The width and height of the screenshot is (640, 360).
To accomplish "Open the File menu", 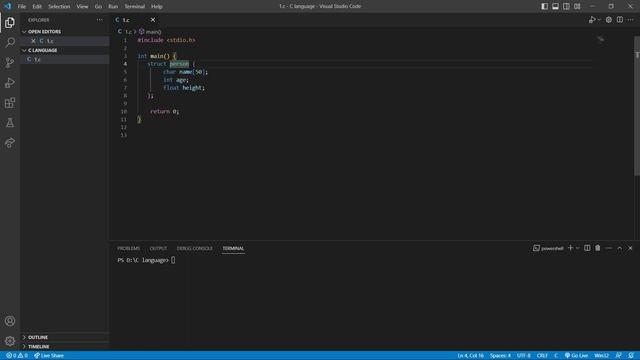I will click(x=22, y=6).
